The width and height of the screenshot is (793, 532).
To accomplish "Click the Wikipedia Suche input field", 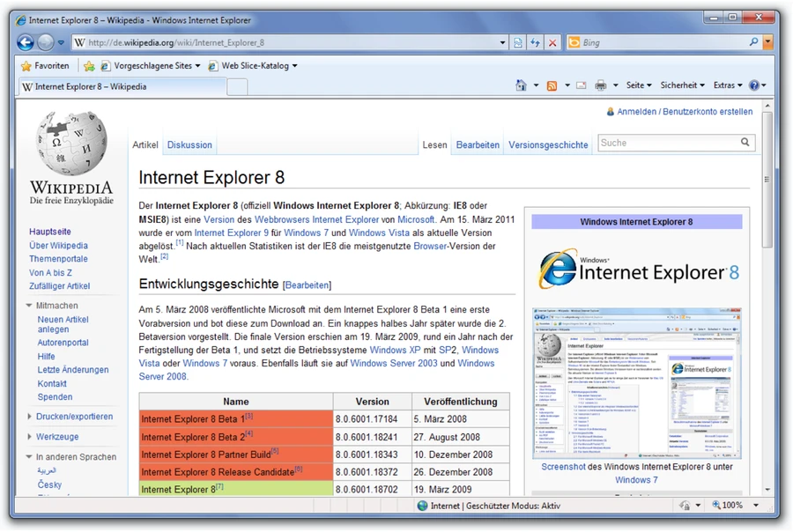I will point(668,143).
